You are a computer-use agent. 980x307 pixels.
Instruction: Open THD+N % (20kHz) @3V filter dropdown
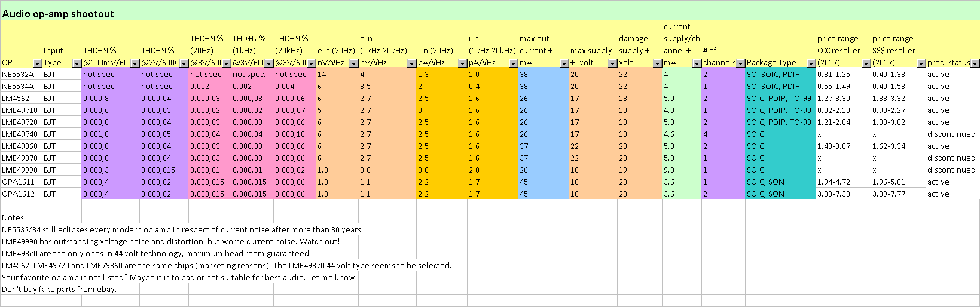coord(311,63)
